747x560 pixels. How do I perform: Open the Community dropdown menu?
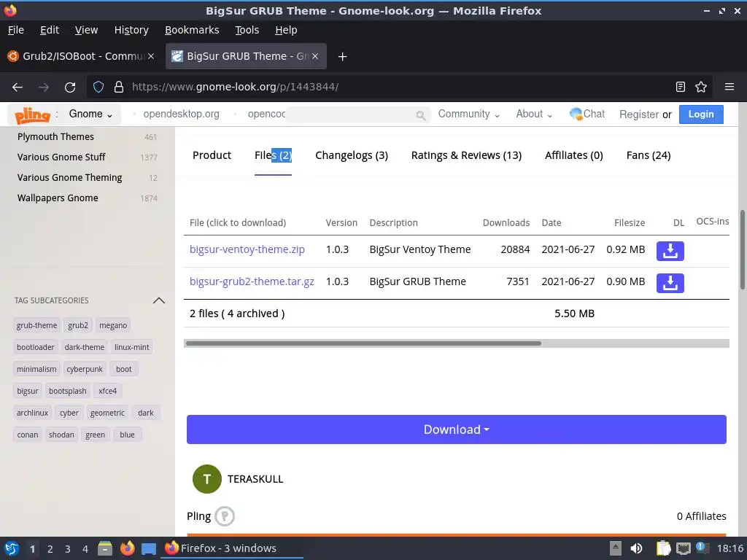click(x=469, y=114)
